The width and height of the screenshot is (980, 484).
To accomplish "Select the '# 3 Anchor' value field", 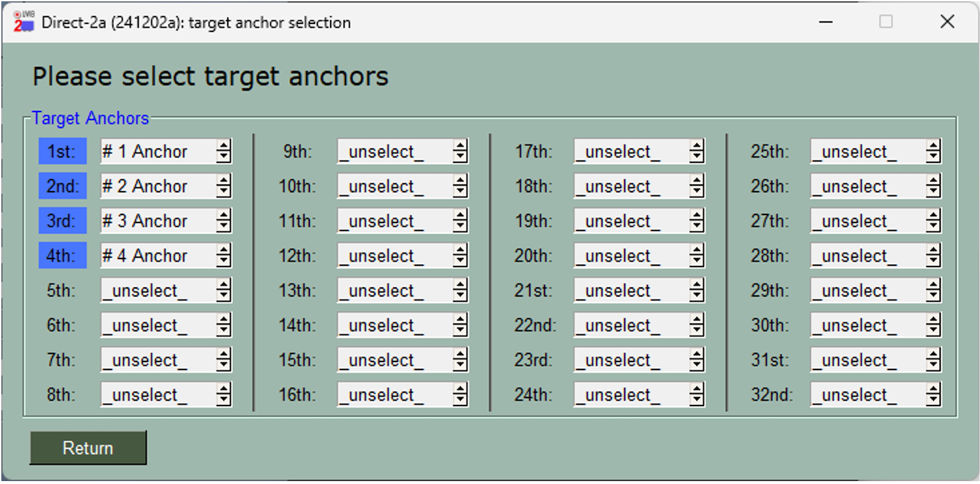I will point(158,221).
